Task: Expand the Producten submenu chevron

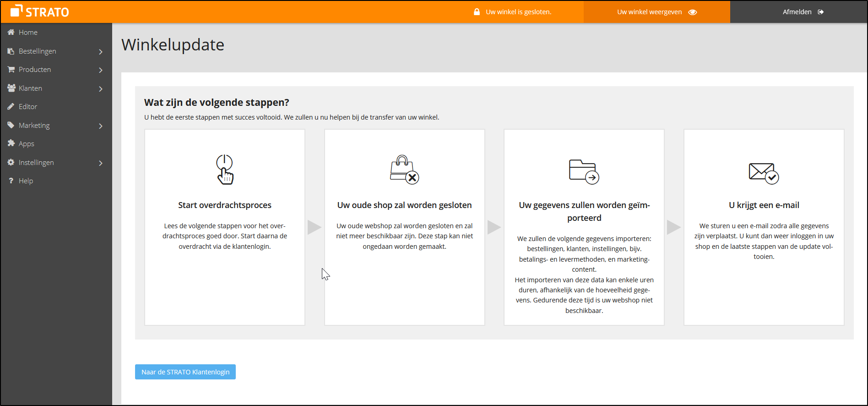Action: (x=101, y=70)
